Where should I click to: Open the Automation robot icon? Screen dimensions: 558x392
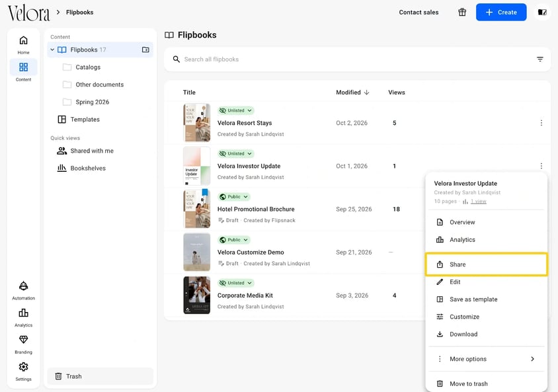click(24, 286)
